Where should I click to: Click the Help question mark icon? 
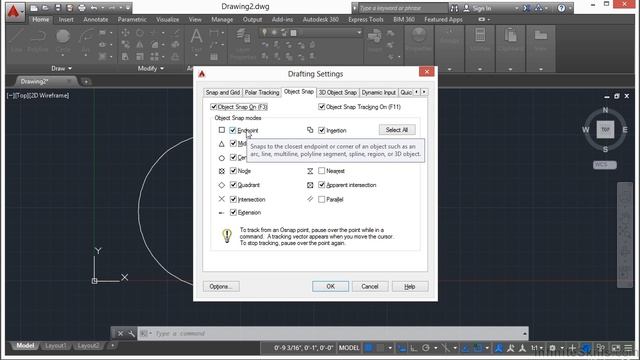(562, 8)
